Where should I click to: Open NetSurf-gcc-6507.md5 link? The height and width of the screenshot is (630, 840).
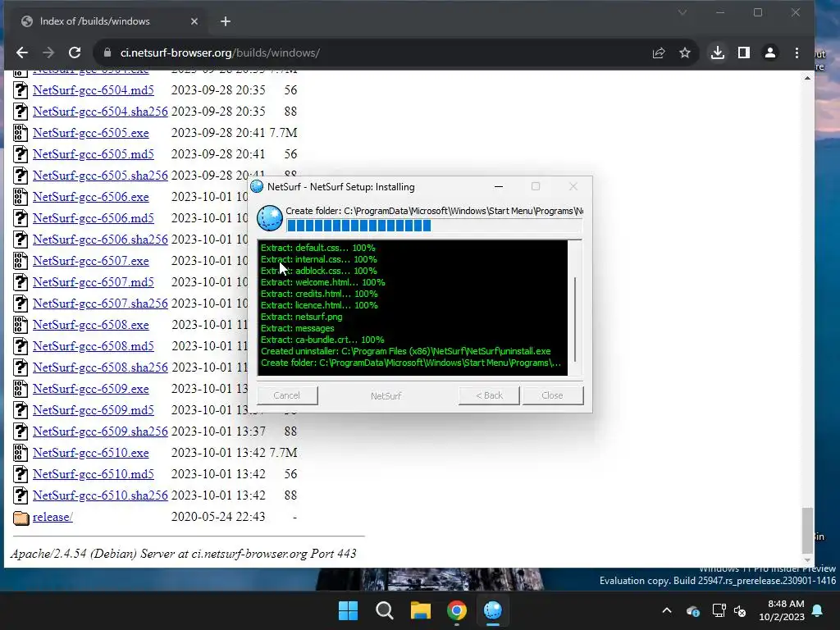click(x=94, y=282)
